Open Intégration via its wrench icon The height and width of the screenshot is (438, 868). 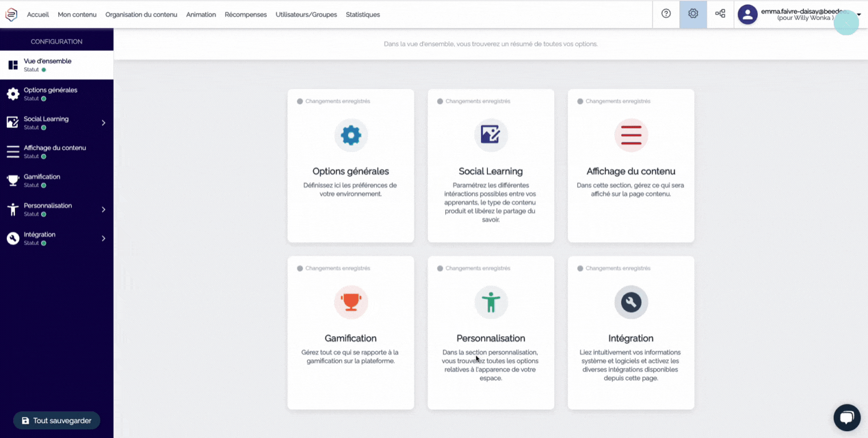pyautogui.click(x=630, y=302)
